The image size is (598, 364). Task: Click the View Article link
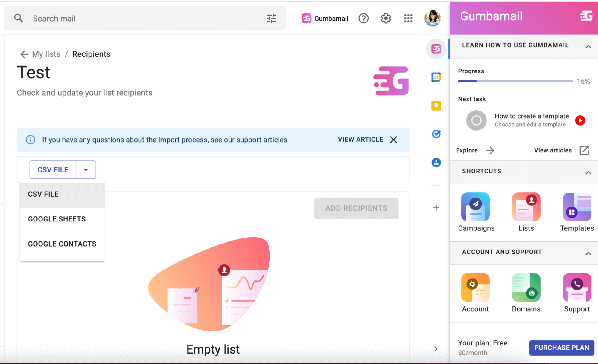click(360, 140)
